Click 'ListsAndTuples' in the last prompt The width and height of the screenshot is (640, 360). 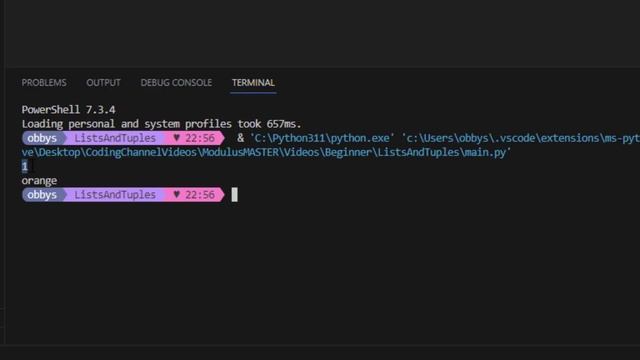(115, 195)
